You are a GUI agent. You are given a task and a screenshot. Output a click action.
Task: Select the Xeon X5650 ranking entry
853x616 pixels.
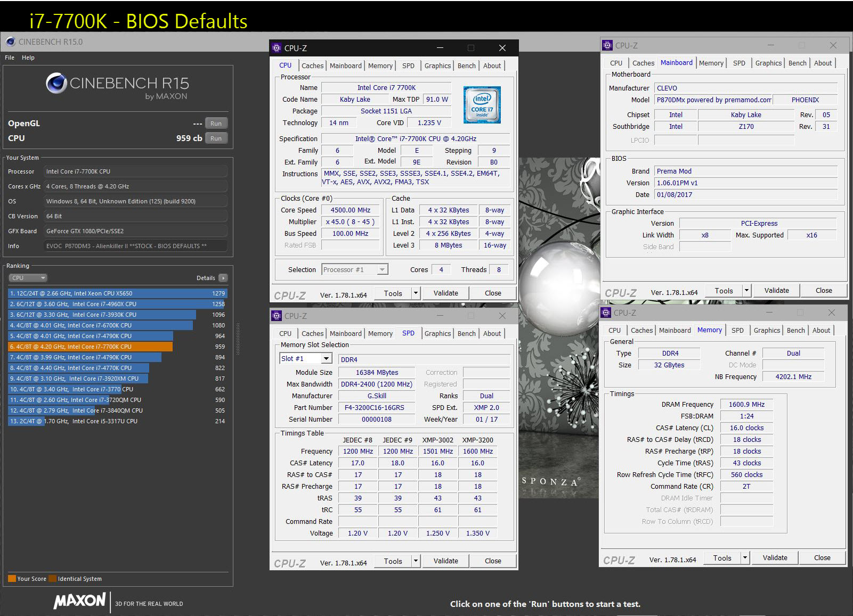[x=117, y=293]
